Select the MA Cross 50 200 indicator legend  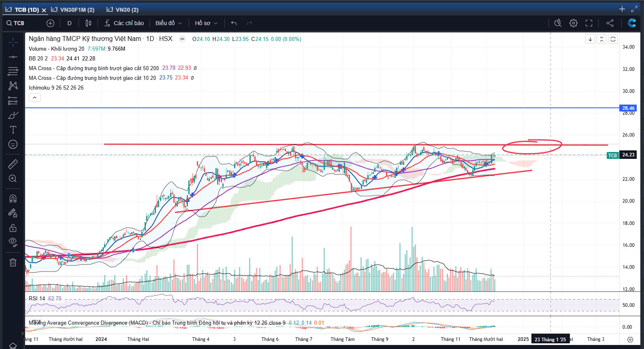click(94, 68)
